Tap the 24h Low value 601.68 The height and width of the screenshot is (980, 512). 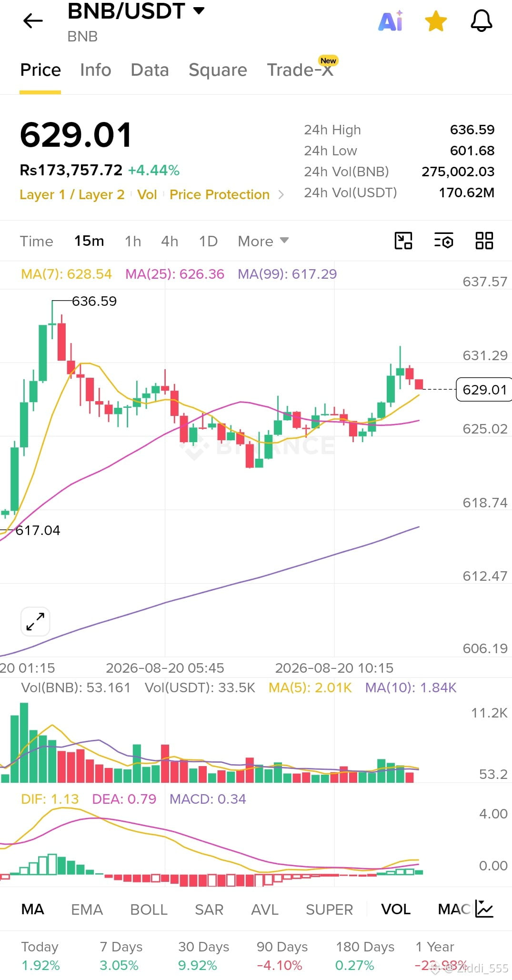(472, 151)
